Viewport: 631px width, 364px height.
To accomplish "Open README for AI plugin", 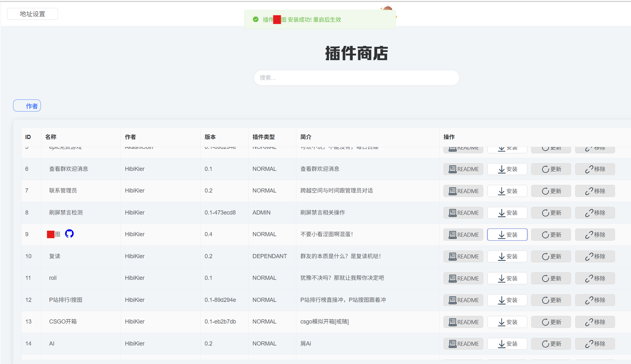I will pos(463,344).
